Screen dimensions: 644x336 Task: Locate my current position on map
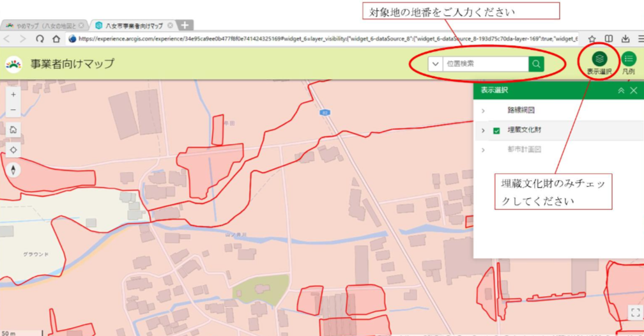coord(13,149)
